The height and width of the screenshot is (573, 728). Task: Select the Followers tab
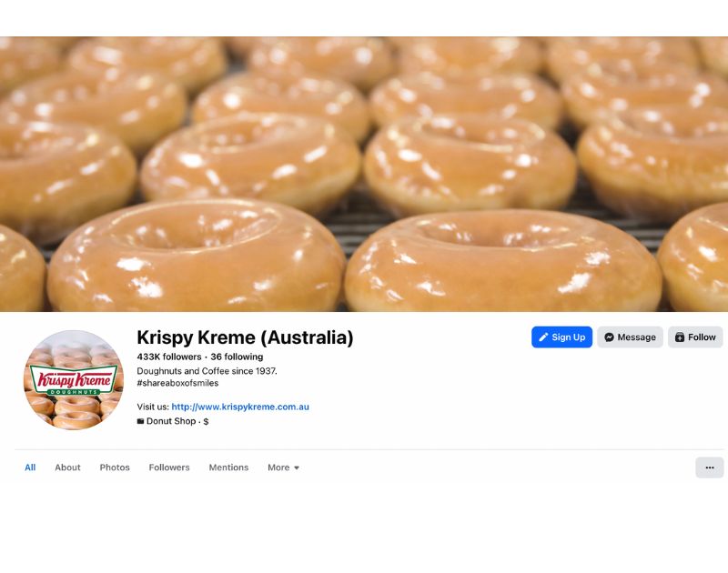169,467
